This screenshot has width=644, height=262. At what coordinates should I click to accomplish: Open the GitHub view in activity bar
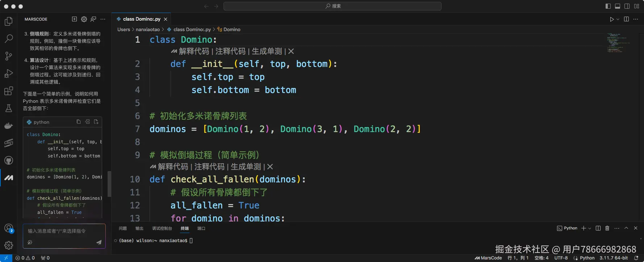pos(9,160)
